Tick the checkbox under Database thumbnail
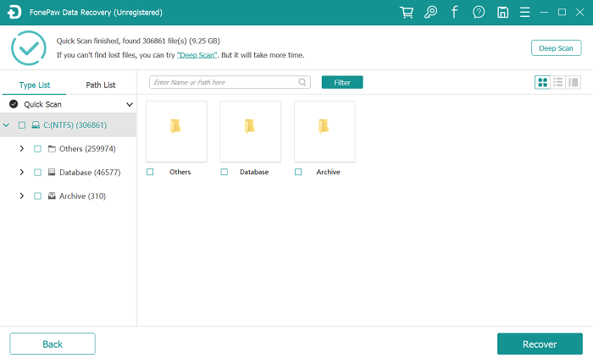The height and width of the screenshot is (364, 593). [224, 172]
